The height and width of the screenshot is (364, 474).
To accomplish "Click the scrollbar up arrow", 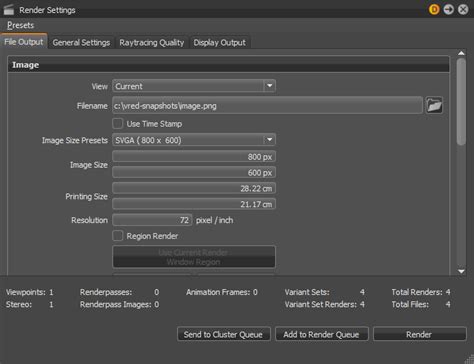I will [461, 53].
